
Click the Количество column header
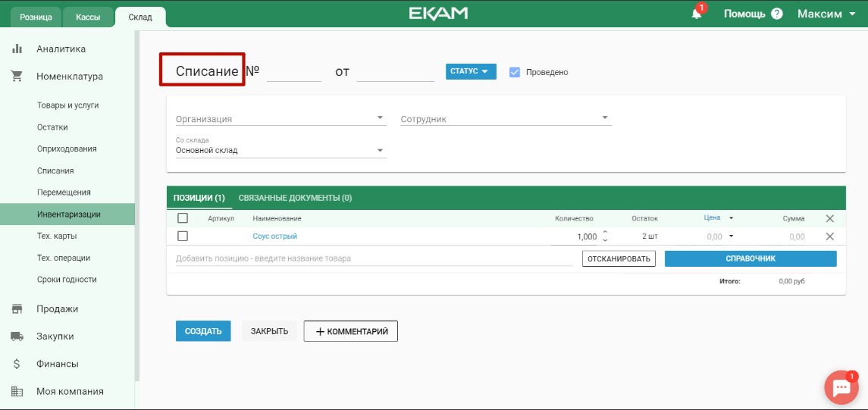point(574,218)
